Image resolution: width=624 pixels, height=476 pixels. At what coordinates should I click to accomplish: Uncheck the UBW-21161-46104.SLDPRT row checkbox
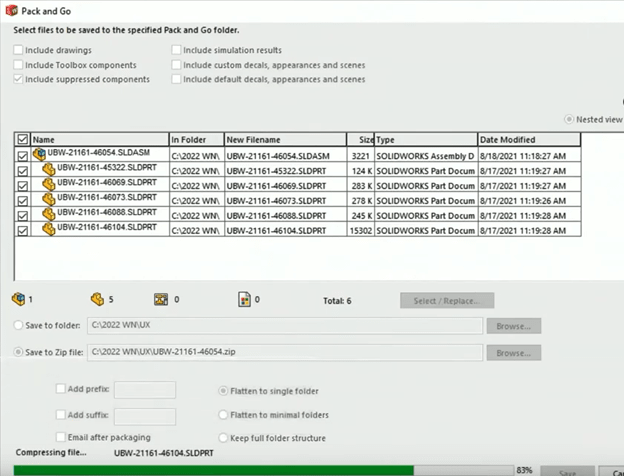(x=23, y=231)
